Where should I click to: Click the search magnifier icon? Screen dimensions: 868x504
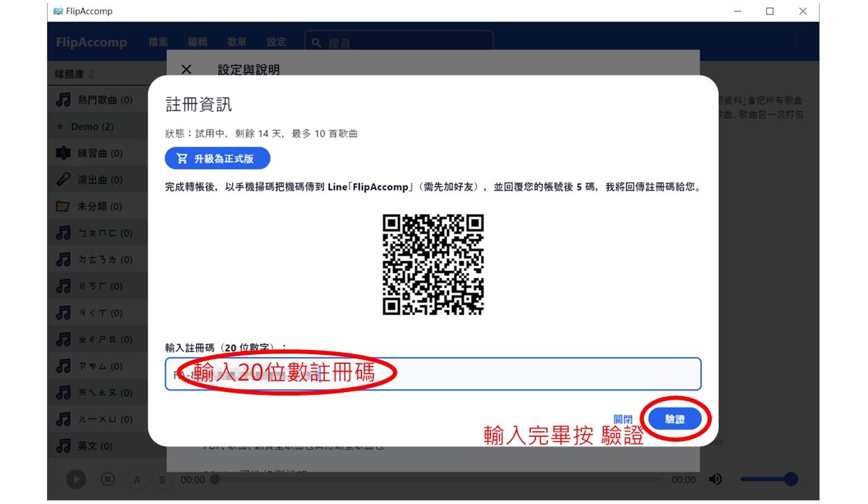[x=317, y=43]
